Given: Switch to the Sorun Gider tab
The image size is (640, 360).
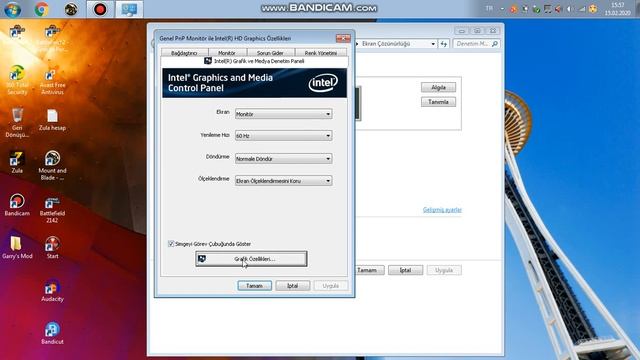Looking at the screenshot, I should coord(270,53).
